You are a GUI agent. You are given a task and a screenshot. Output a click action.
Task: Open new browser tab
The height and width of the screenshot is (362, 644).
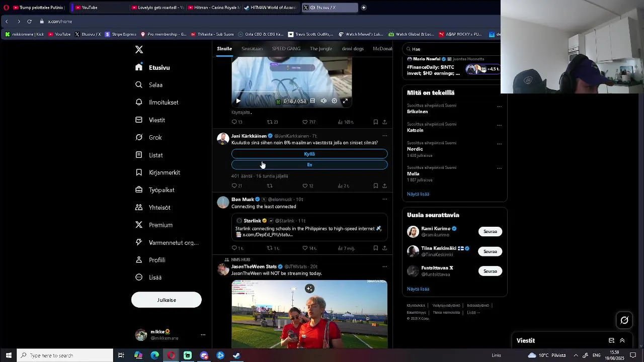[364, 8]
